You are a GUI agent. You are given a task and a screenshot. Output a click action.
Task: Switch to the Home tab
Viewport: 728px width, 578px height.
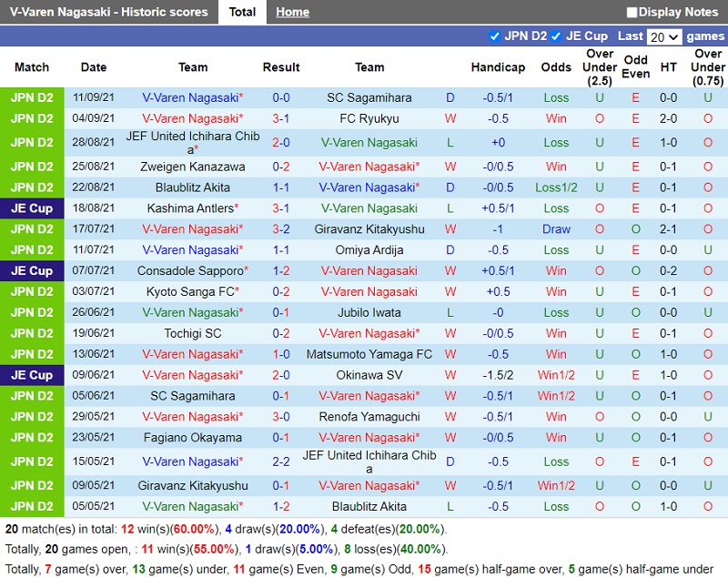pos(292,12)
